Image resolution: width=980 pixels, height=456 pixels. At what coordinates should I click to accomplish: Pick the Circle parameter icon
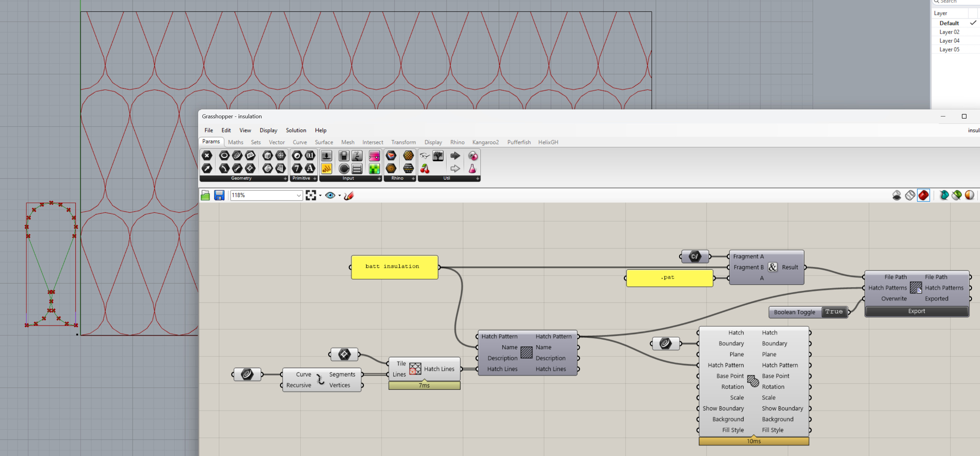(224, 155)
